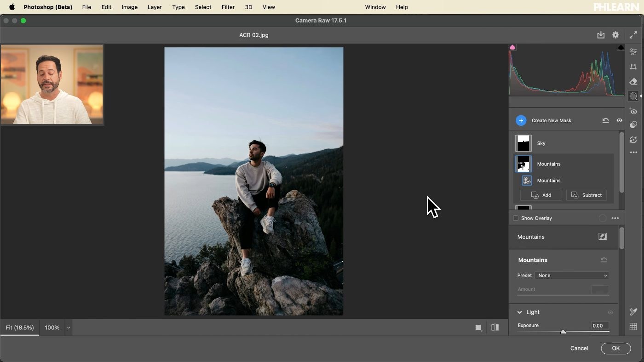Click the overlay color circle swatch
Screen dimensions: 644x362
coord(603,218)
